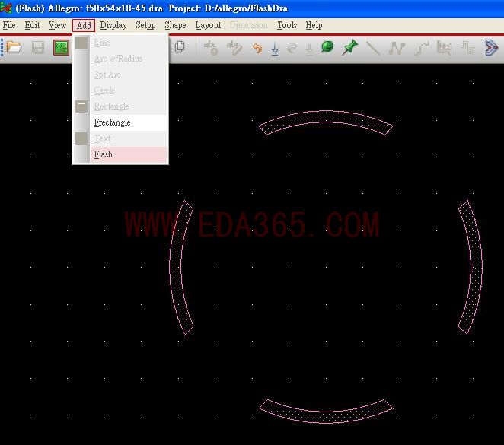This screenshot has width=504, height=445.
Task: Click the orange Undo arrow icon
Action: pos(257,48)
